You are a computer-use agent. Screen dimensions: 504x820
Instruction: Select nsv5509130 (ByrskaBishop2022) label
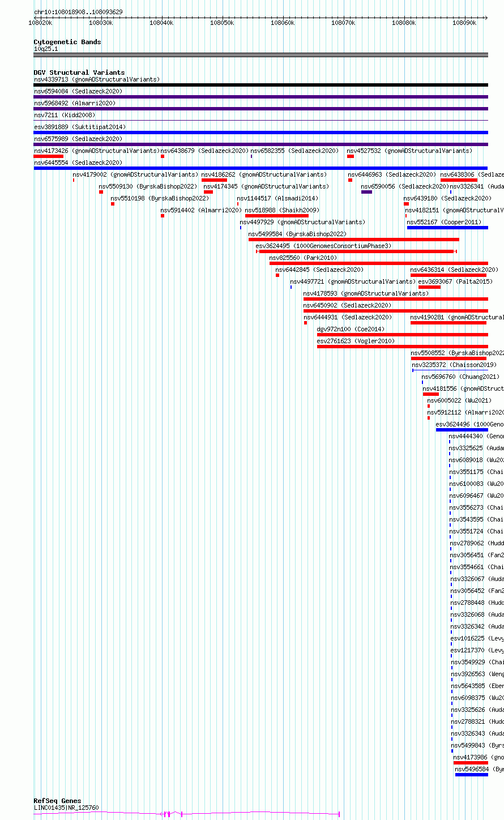click(148, 186)
